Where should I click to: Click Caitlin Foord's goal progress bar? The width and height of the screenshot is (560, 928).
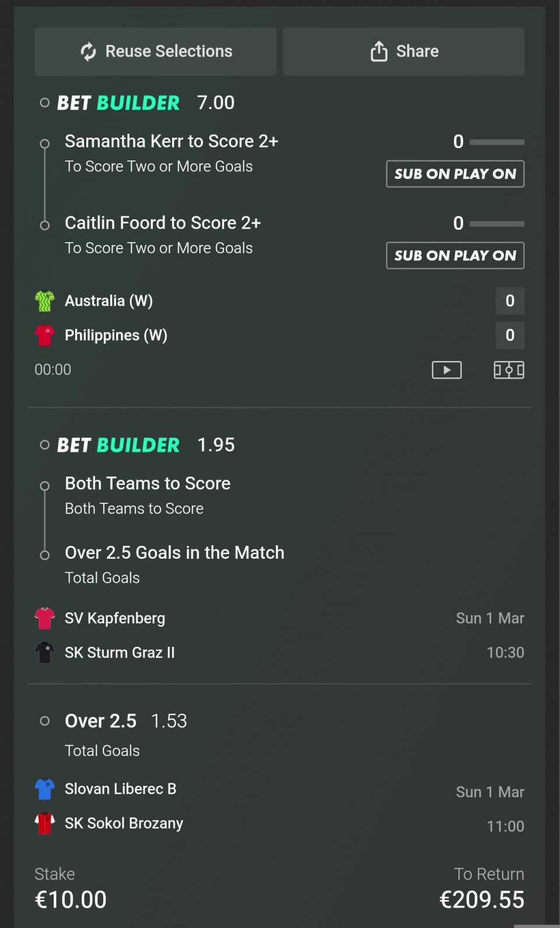click(x=496, y=223)
